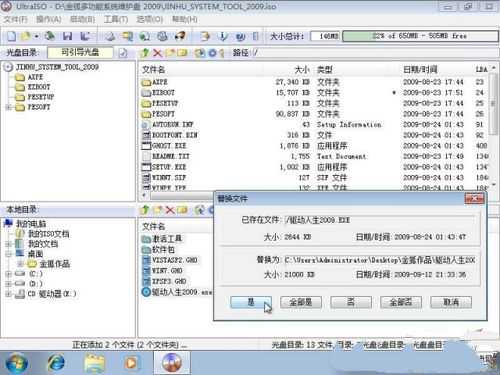Click the 全部否 button

point(401,302)
